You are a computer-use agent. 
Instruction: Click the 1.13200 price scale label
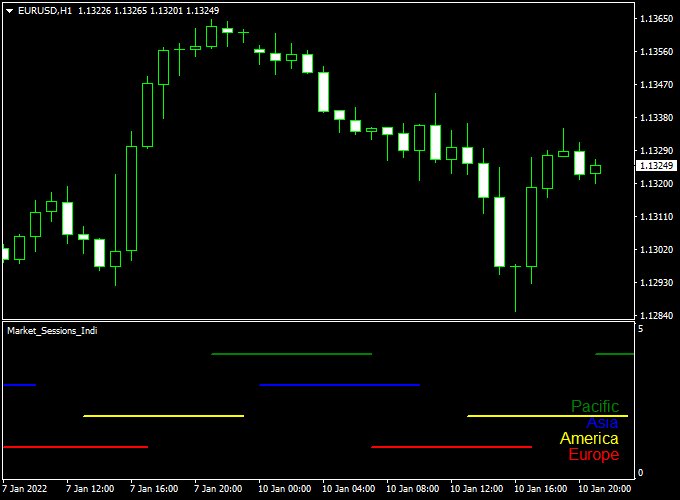[x=657, y=183]
